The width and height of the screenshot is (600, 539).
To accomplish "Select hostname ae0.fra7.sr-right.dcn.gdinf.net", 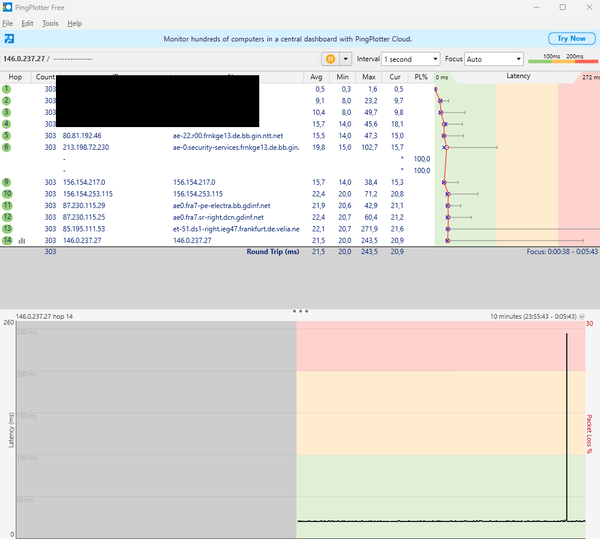I will [218, 217].
